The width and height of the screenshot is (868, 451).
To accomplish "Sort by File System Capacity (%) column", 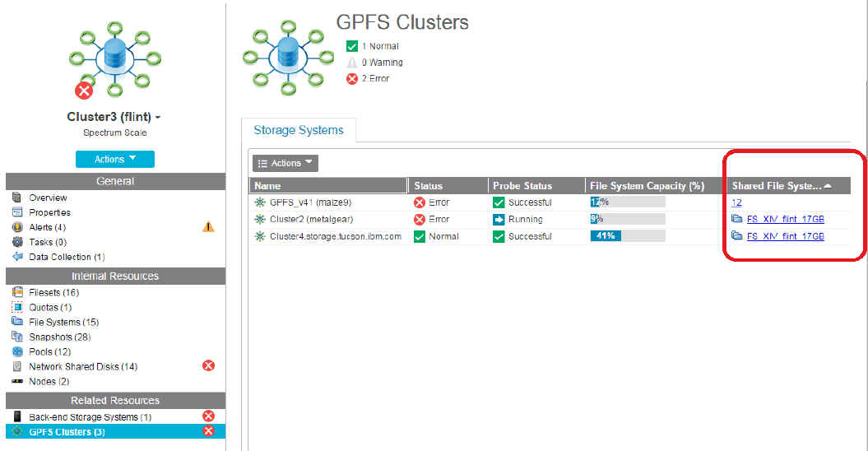I will pos(656,186).
